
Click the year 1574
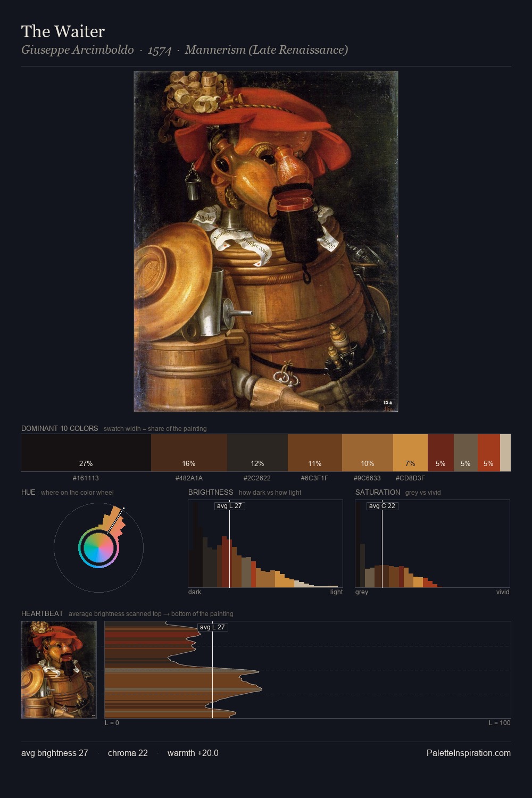(160, 51)
